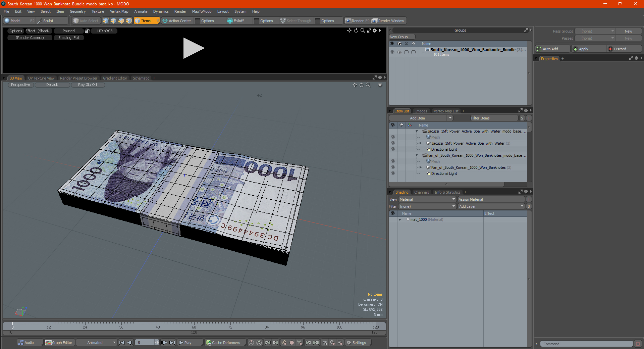Switch to the Schematic tab
Screen dimensions: 644x349
141,78
